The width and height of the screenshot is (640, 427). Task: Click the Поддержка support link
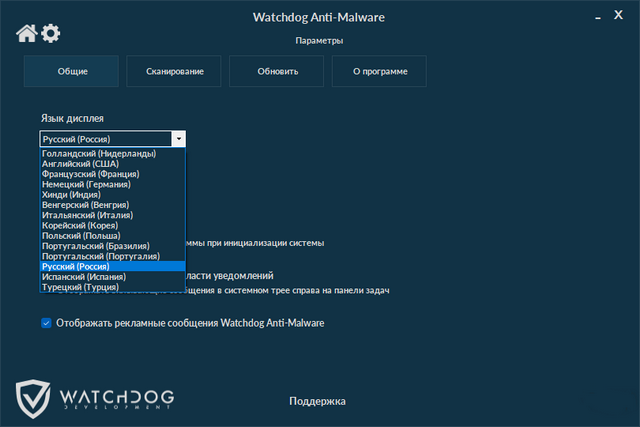[317, 401]
